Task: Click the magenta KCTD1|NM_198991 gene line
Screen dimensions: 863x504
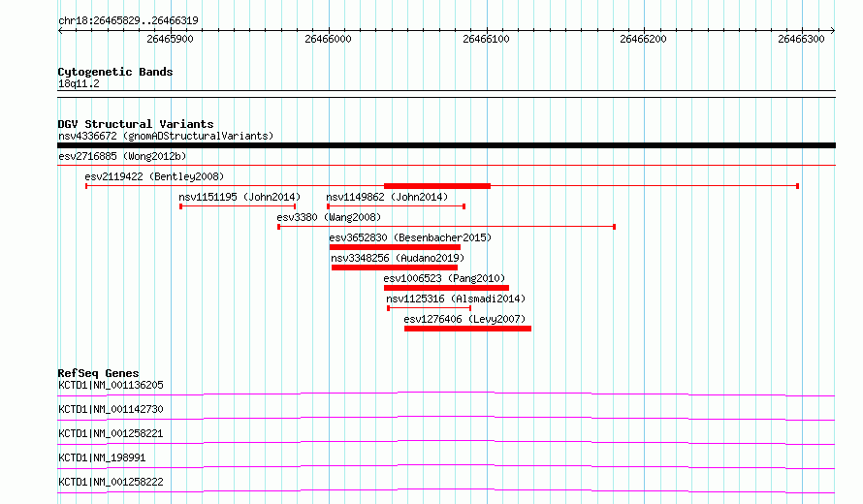Action: coord(446,466)
